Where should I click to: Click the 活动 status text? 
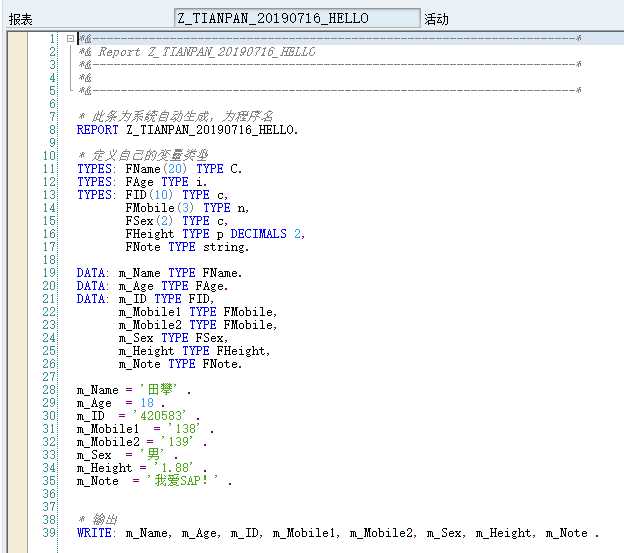[x=436, y=19]
